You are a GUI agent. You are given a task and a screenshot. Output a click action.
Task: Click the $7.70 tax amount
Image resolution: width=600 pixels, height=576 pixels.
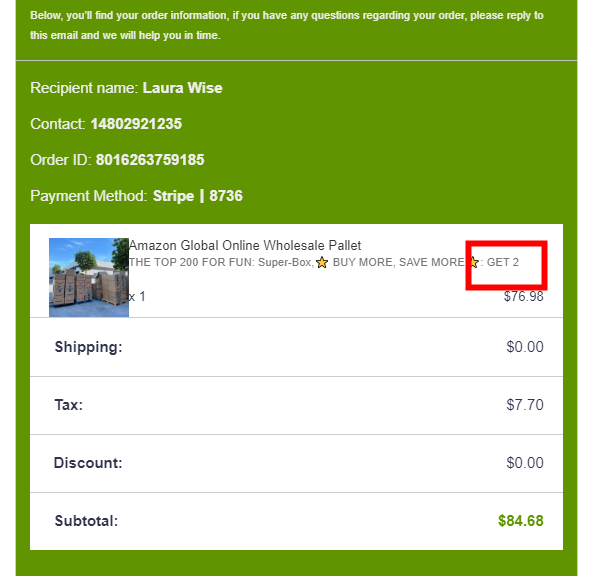(525, 405)
